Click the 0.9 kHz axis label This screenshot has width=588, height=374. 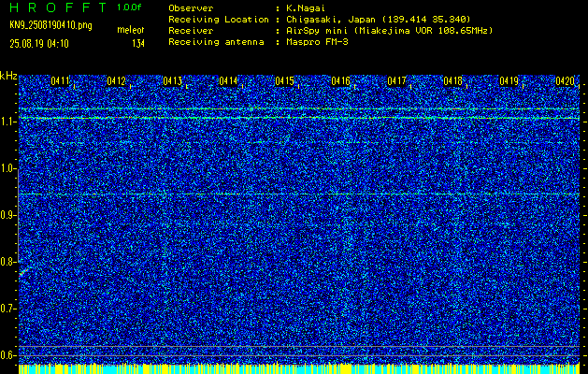click(7, 215)
